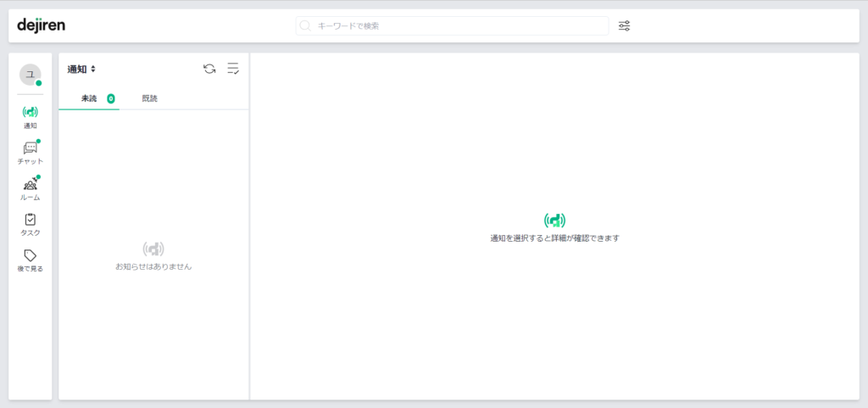Screen dimensions: 868x408
Task: Switch to the 未読 tab
Action: pyautogui.click(x=89, y=98)
